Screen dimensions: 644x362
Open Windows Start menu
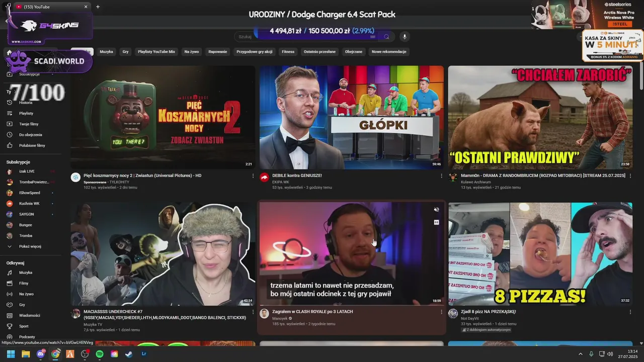click(11, 354)
